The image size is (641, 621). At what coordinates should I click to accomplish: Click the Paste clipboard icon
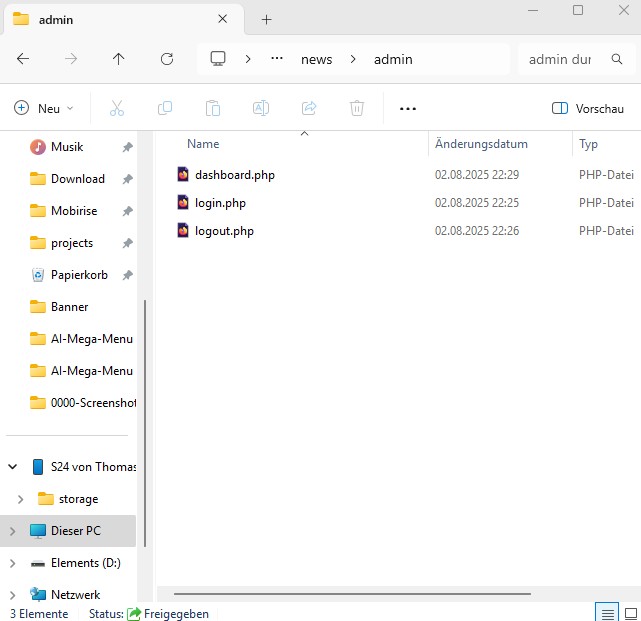pyautogui.click(x=212, y=108)
